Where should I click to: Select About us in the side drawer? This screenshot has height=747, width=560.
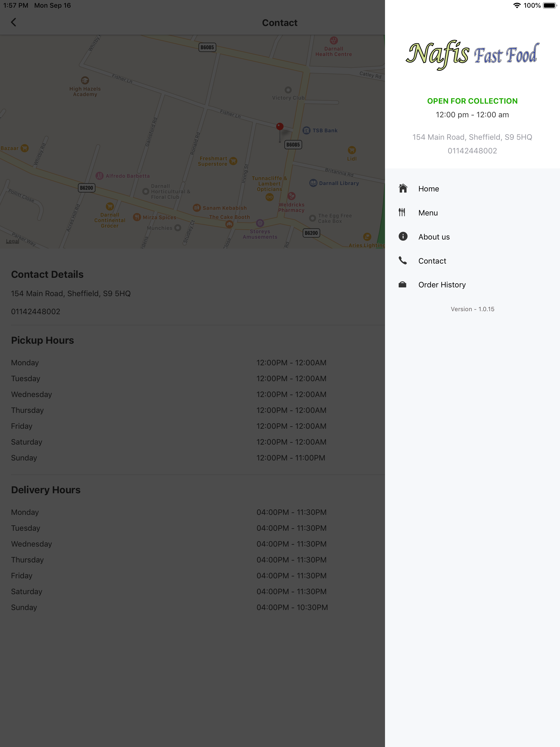(x=472, y=237)
